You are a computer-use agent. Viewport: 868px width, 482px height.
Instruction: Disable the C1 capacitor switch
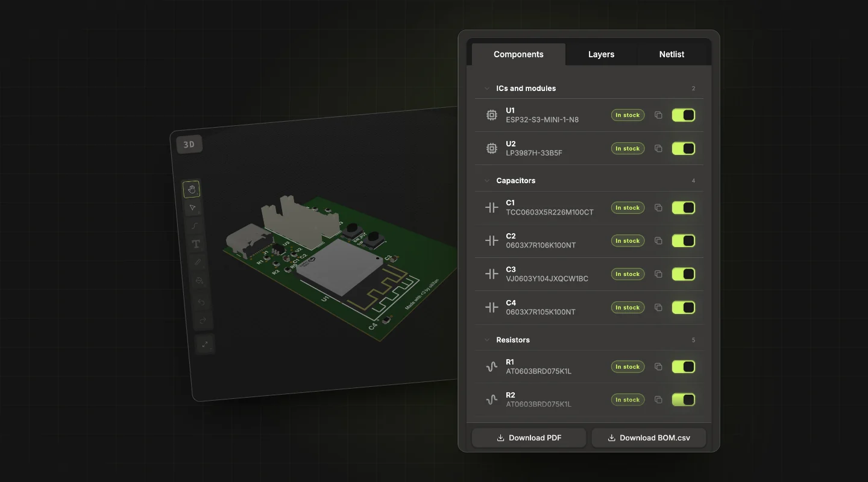(x=684, y=208)
